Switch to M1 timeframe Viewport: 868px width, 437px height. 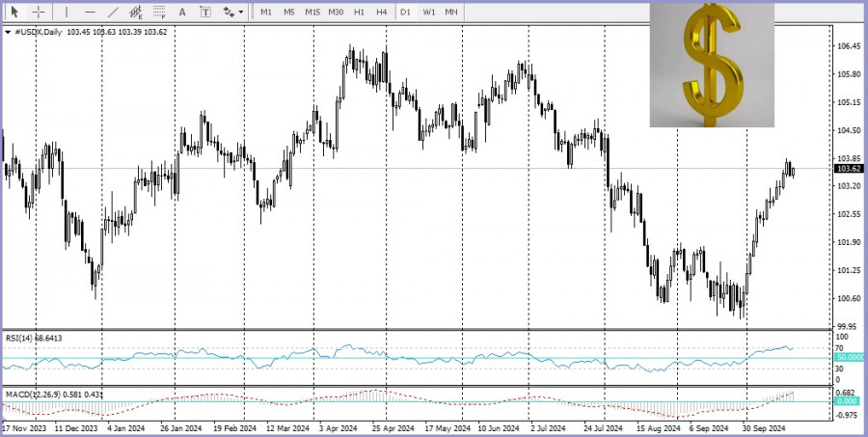click(266, 12)
